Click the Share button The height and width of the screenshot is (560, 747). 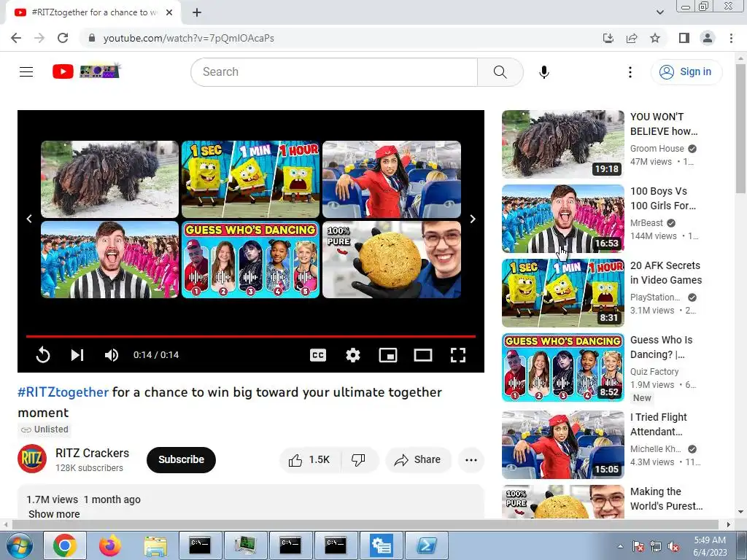tap(418, 460)
